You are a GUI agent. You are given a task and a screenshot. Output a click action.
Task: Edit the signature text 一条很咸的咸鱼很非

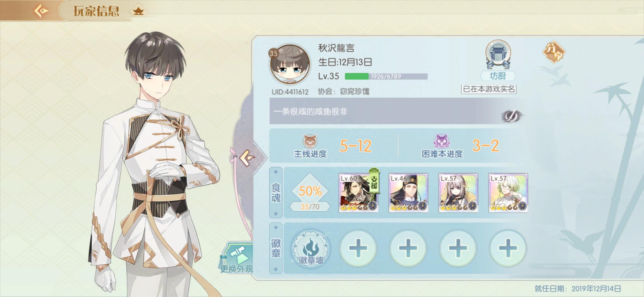tap(310, 112)
